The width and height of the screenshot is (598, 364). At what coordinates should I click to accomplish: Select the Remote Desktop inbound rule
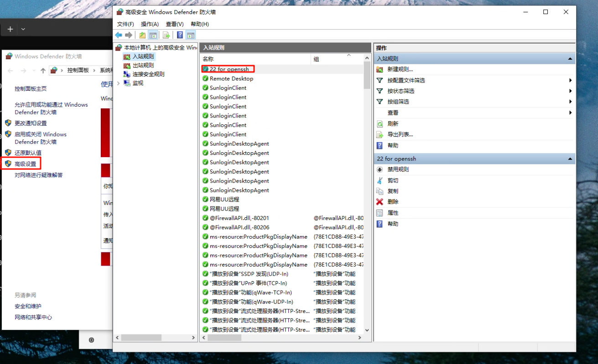[x=231, y=78]
